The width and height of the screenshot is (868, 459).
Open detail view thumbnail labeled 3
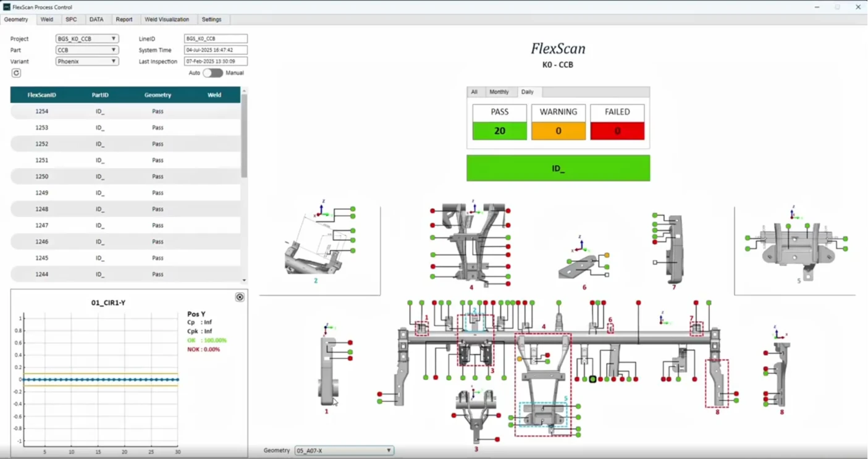pos(476,419)
